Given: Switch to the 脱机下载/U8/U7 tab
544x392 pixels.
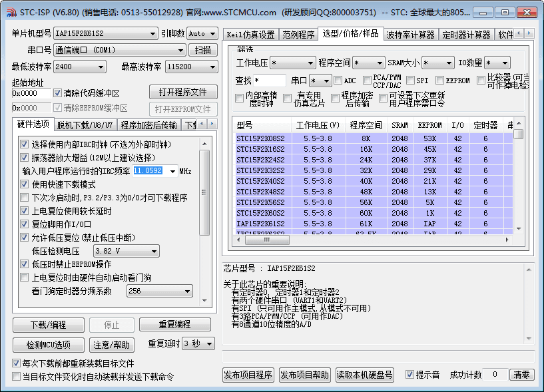Looking at the screenshot, I should [85, 125].
